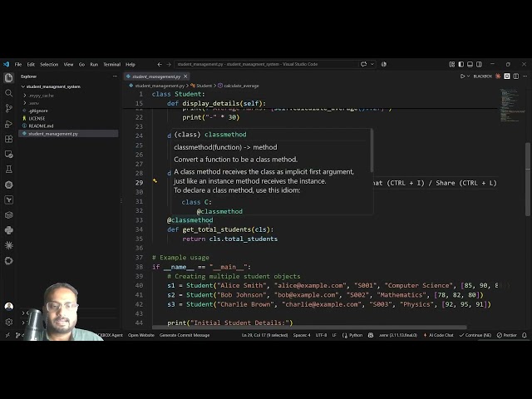532x399 pixels.
Task: Select the student_management.py editor tab
Action: pos(156,76)
